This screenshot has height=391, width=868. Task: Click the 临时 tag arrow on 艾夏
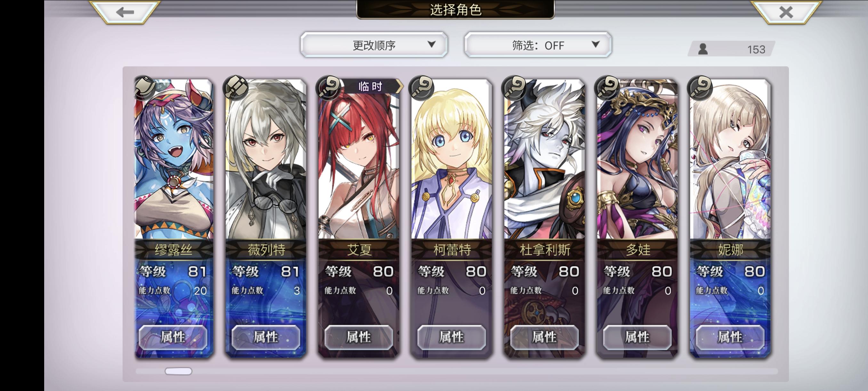pos(399,87)
